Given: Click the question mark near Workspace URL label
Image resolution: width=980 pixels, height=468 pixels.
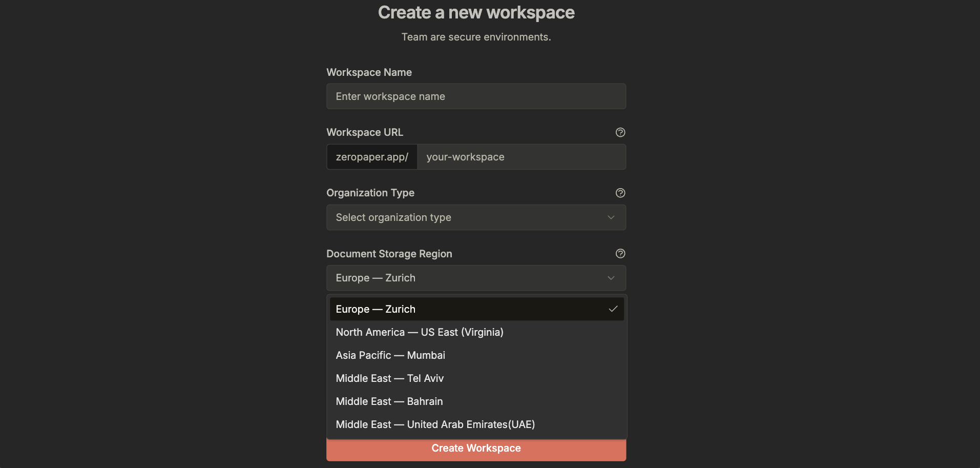Looking at the screenshot, I should pyautogui.click(x=620, y=132).
